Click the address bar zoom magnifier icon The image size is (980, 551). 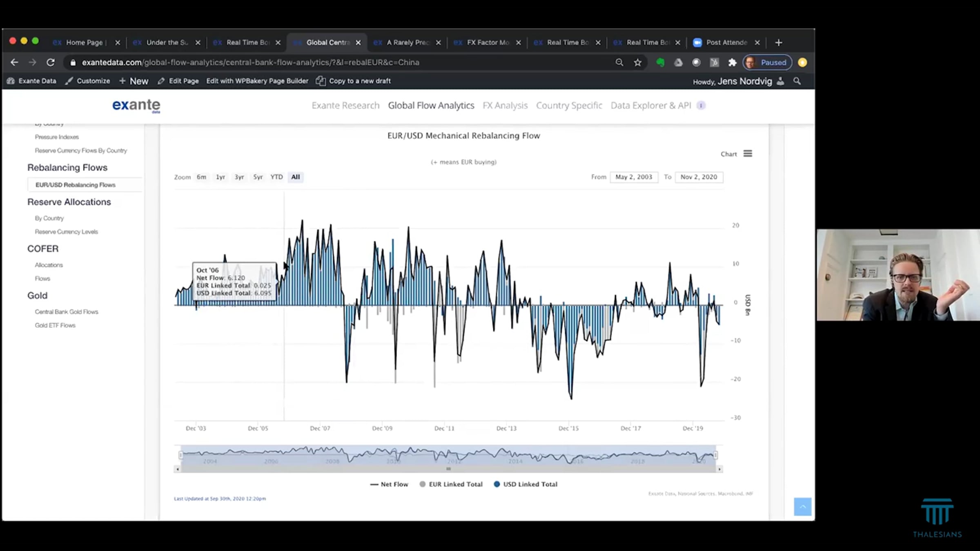[x=619, y=62]
